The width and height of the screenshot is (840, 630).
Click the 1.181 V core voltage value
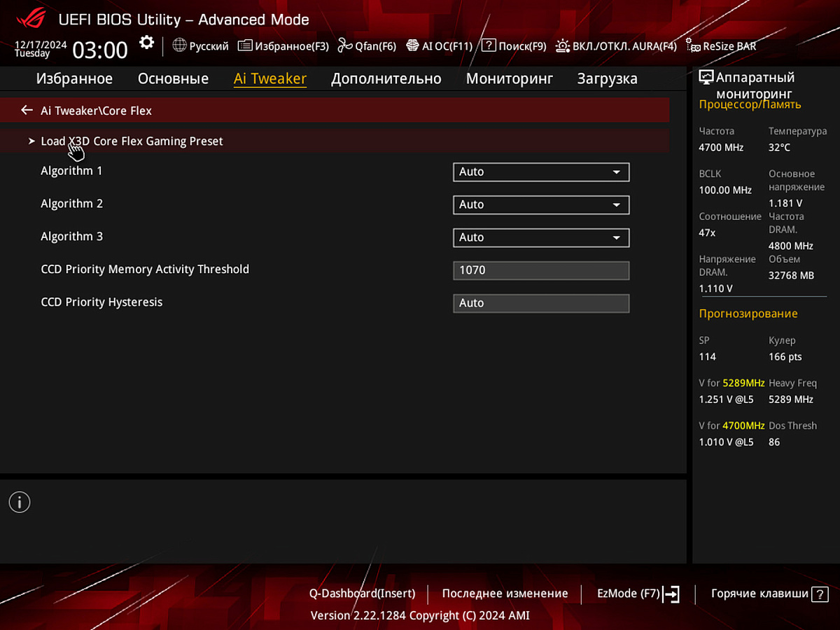[785, 204]
